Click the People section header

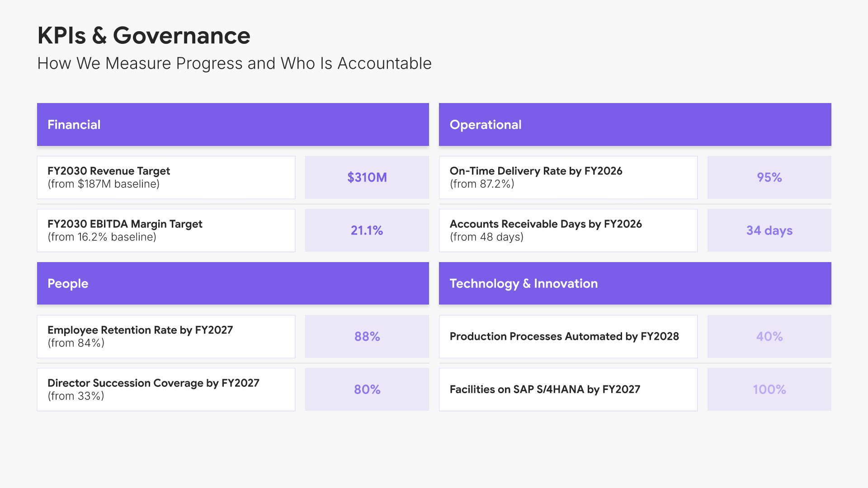tap(233, 283)
